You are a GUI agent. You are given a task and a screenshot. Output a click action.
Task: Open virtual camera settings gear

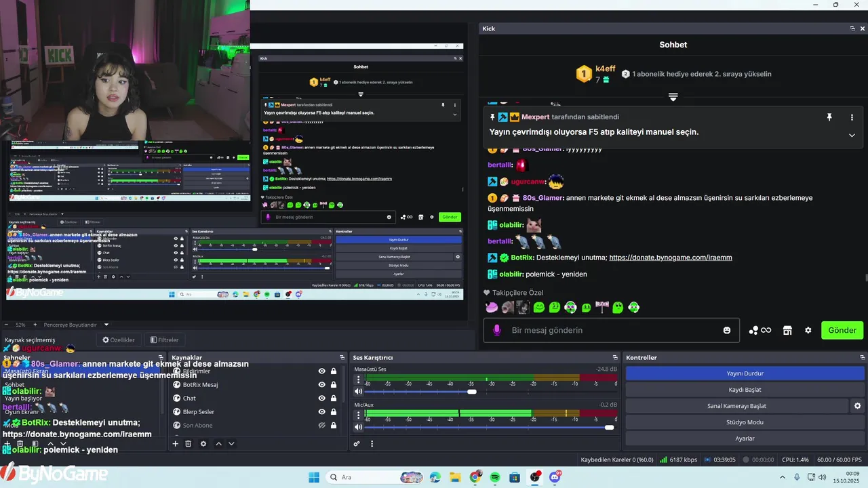857,406
